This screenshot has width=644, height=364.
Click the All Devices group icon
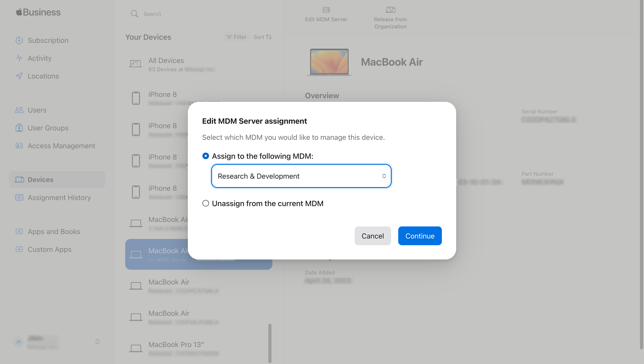click(x=136, y=64)
